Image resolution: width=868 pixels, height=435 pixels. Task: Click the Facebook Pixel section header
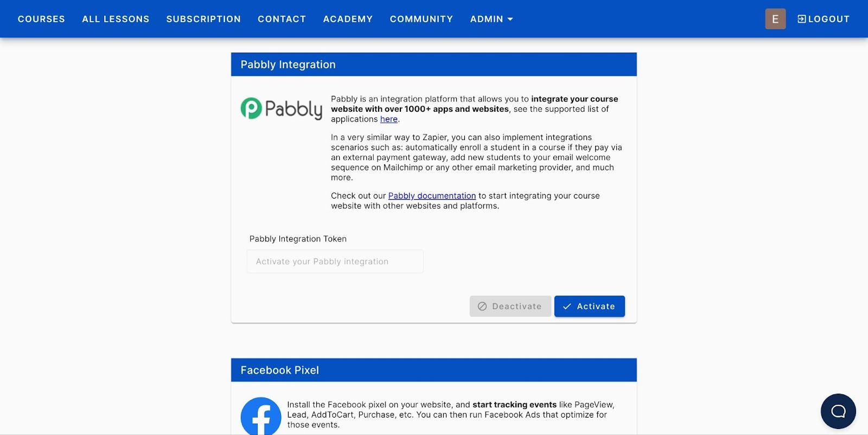[279, 370]
